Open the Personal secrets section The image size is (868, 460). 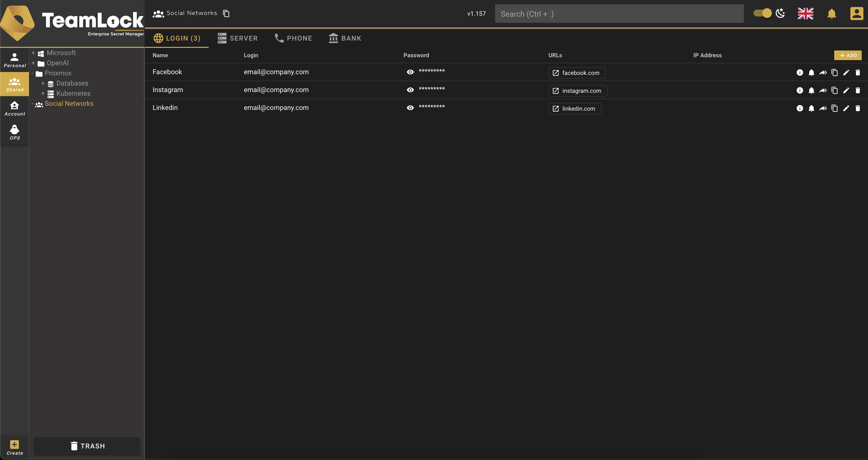[14, 60]
